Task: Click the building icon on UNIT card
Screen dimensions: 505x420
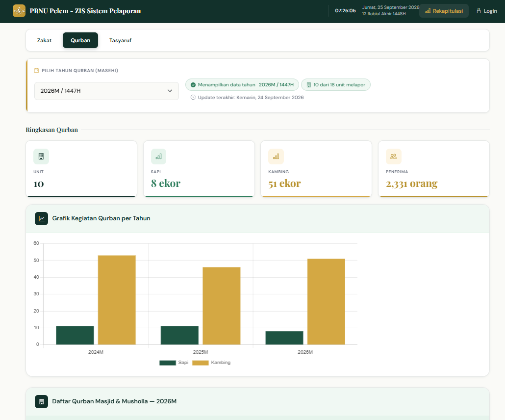Action: click(41, 157)
